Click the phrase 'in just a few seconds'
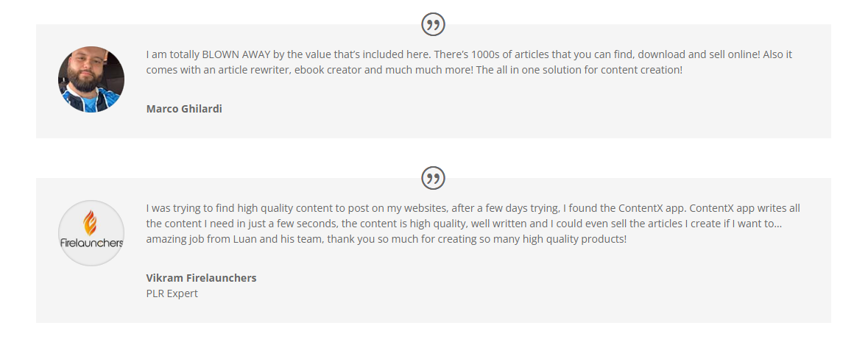The width and height of the screenshot is (868, 342). (x=286, y=224)
